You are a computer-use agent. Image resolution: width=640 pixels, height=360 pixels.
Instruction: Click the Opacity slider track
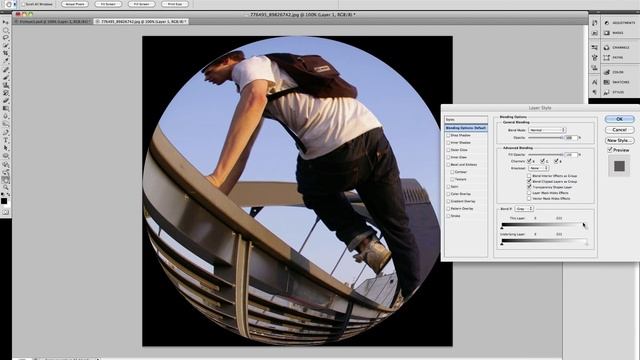[546, 138]
